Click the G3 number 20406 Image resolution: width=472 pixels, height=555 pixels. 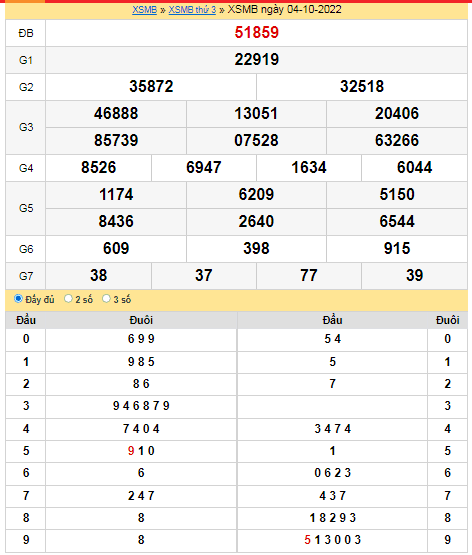pyautogui.click(x=397, y=114)
